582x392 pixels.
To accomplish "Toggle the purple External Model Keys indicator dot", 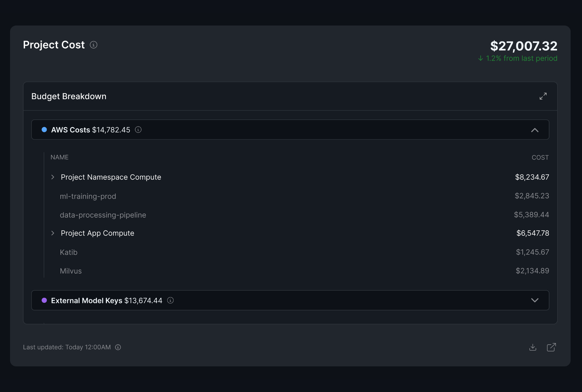I will coord(44,300).
